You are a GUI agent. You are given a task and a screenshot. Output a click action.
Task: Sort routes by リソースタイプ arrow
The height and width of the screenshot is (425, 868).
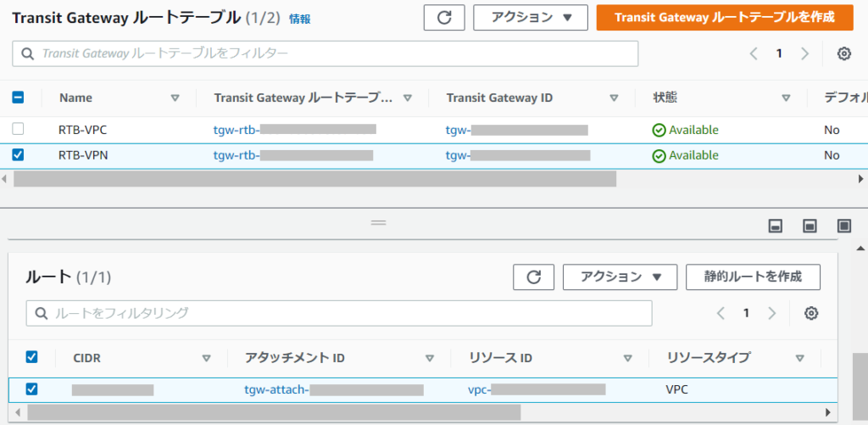point(799,358)
